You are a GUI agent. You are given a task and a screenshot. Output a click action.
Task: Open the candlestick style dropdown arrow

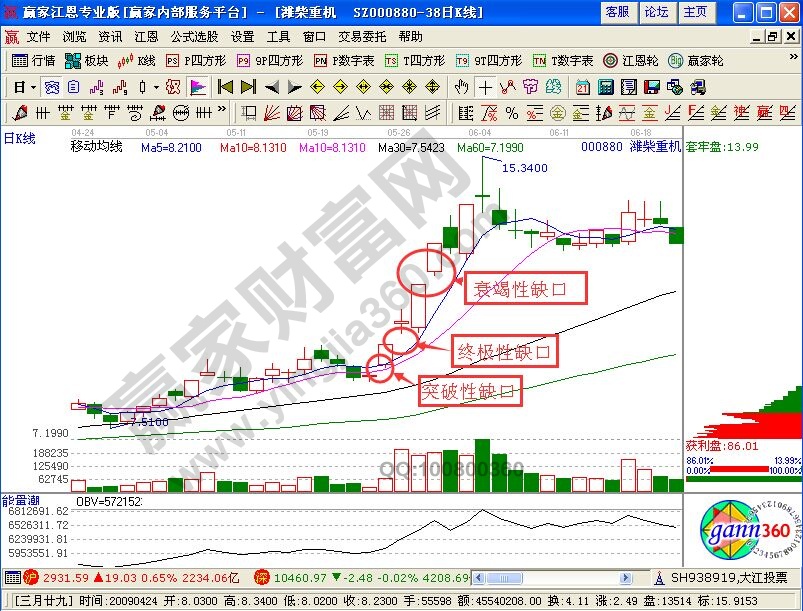click(x=157, y=86)
